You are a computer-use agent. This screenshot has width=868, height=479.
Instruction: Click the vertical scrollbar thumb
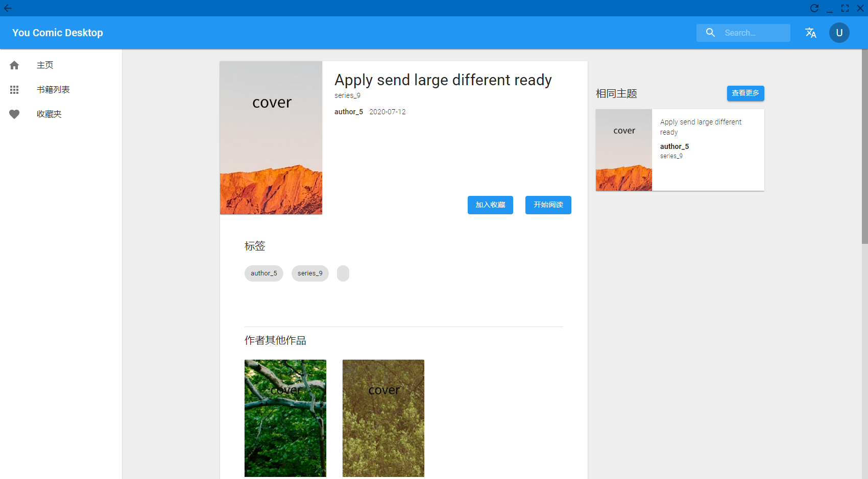click(x=864, y=146)
